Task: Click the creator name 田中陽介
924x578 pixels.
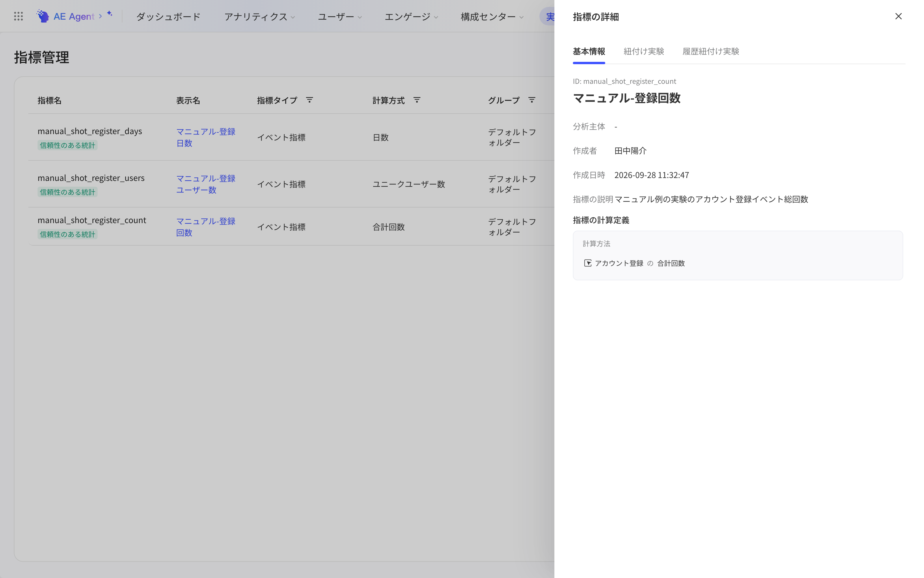Action: (630, 151)
